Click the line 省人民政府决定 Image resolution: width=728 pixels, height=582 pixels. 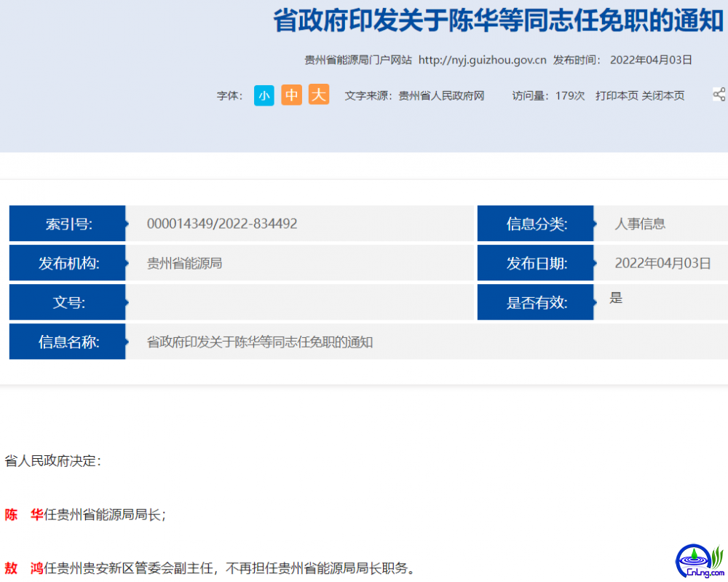(53, 461)
